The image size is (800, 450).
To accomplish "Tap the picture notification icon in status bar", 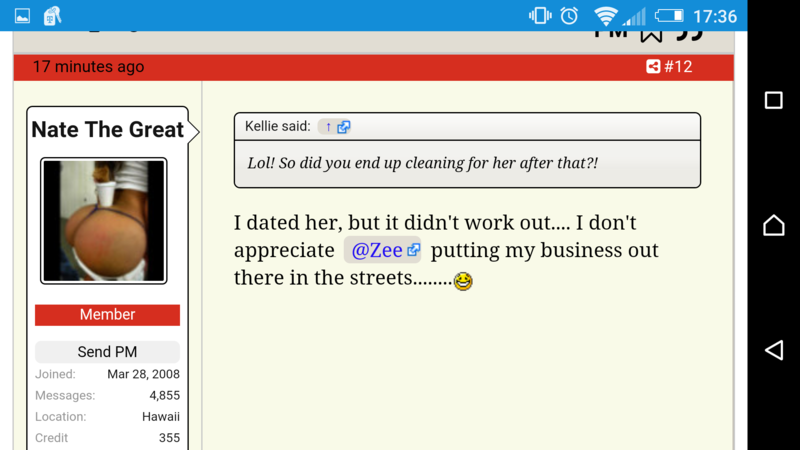I will (x=22, y=16).
